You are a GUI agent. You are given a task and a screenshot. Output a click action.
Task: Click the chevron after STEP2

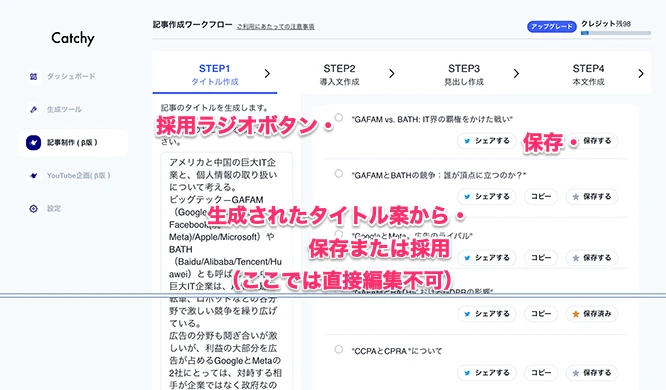[x=392, y=74]
